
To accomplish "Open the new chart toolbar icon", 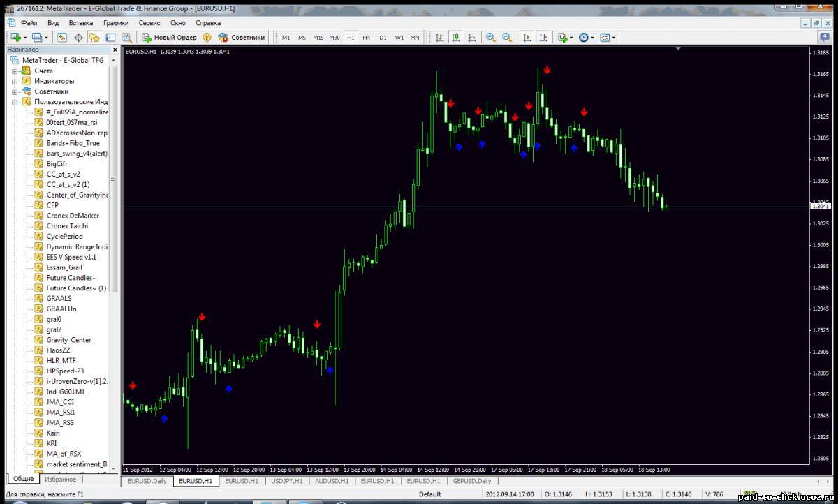I will [x=15, y=37].
